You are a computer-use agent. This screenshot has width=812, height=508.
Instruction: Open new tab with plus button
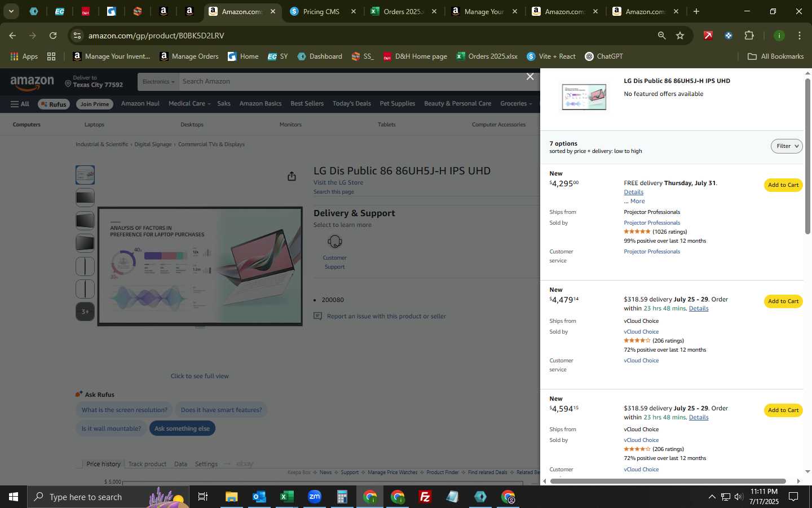tap(696, 11)
